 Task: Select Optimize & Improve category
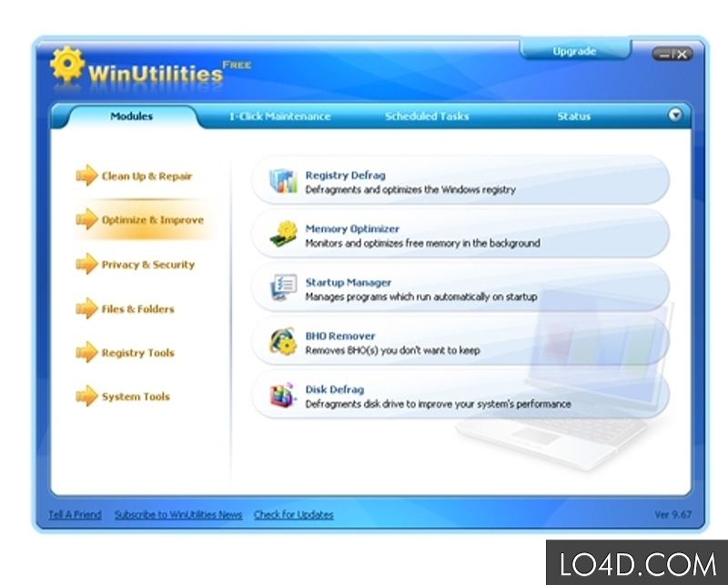coord(152,219)
